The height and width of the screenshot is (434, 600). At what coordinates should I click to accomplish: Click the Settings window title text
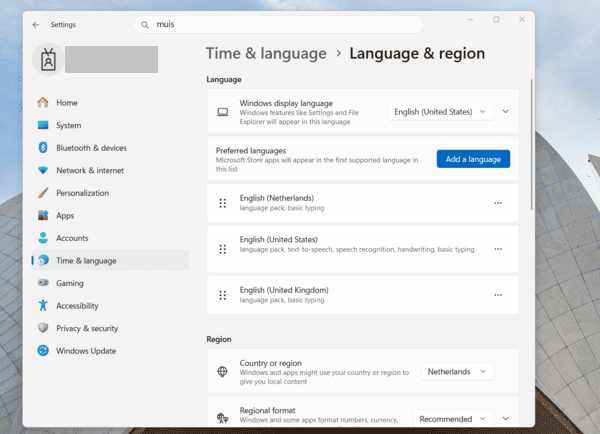(63, 25)
